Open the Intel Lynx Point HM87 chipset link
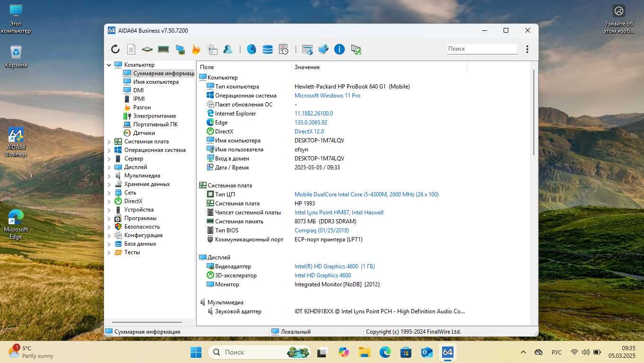644x363 pixels. [339, 212]
